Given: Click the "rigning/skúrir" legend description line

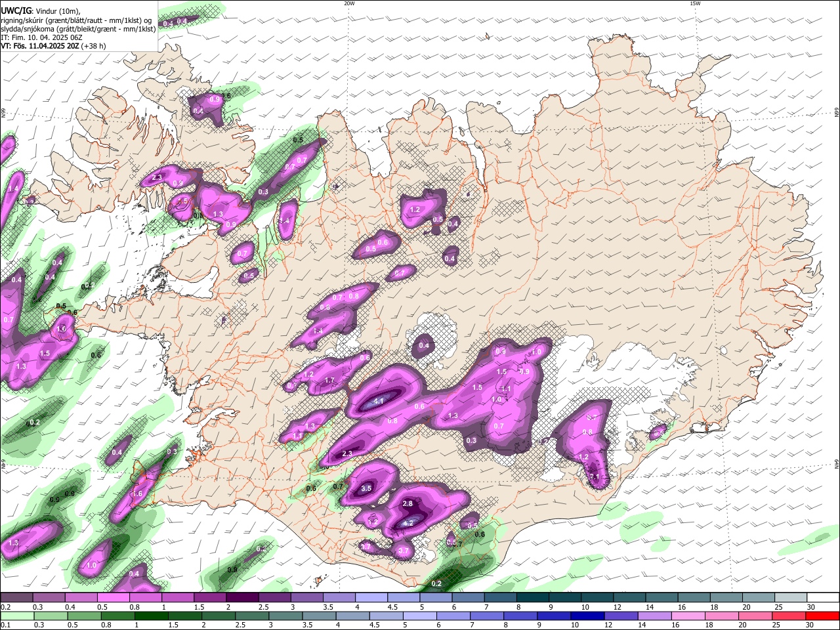Looking at the screenshot, I should click(x=76, y=20).
